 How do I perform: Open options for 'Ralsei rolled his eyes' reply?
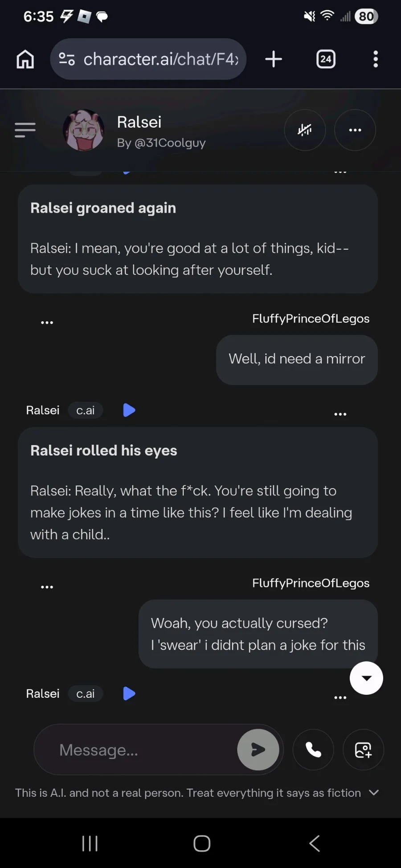340,414
